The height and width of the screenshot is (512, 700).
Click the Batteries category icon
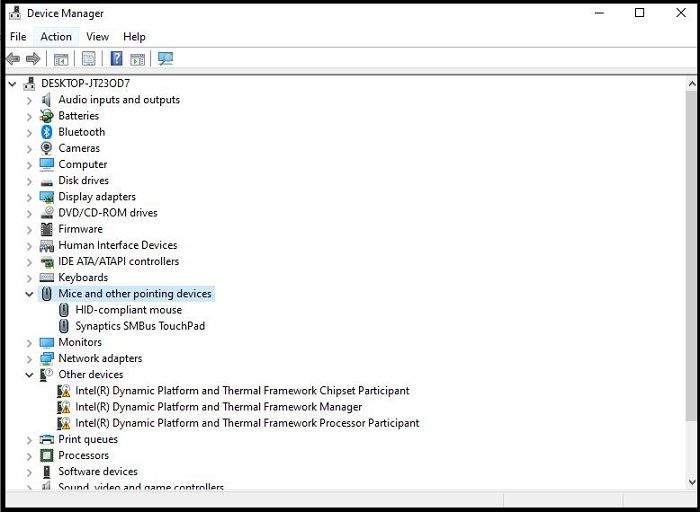(x=46, y=116)
